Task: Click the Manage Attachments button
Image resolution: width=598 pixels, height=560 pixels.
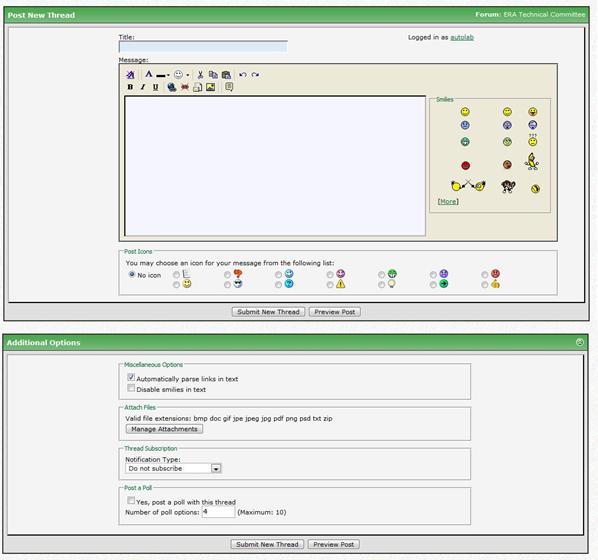Action: pos(164,429)
